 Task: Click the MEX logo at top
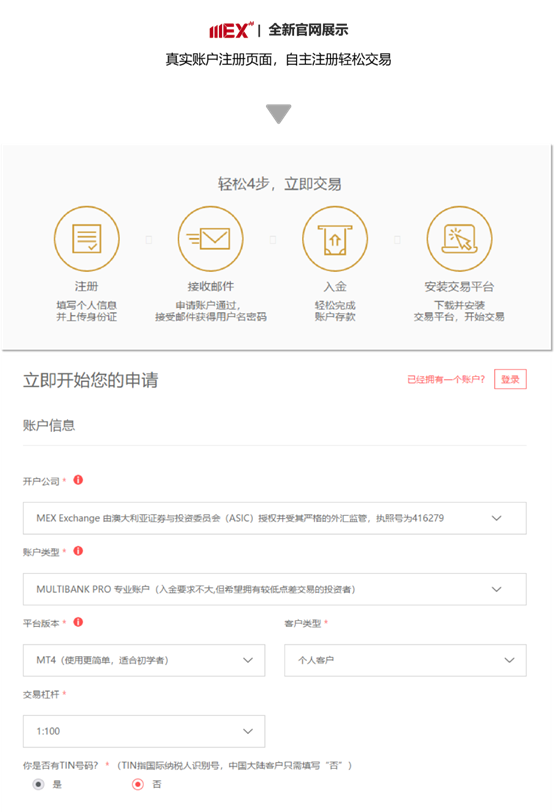(x=231, y=31)
